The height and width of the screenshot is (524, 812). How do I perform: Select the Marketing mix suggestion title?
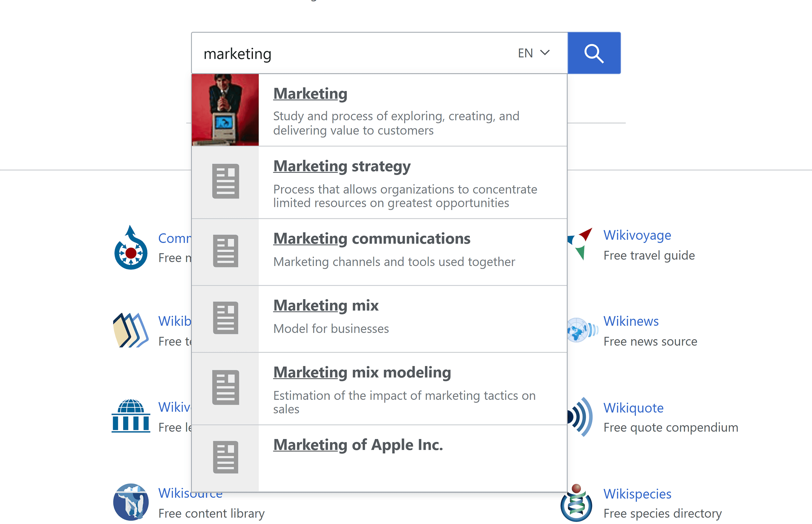[x=326, y=306]
